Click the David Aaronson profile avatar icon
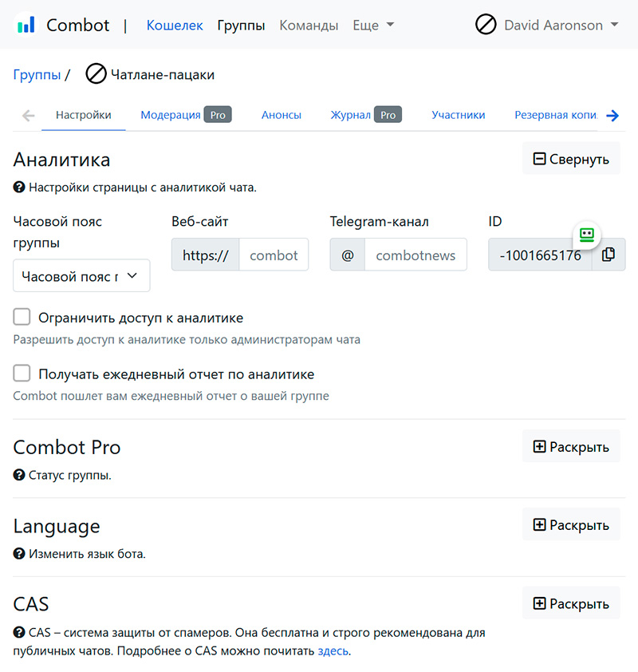This screenshot has height=672, width=638. coord(486,25)
